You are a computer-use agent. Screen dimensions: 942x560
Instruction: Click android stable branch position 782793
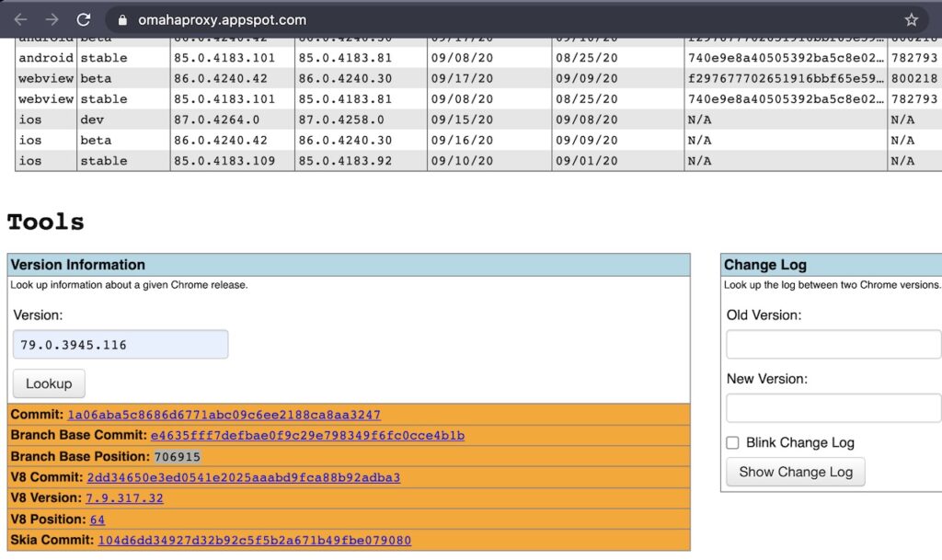point(913,58)
